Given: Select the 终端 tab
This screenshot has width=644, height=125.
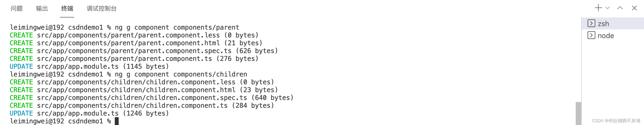Looking at the screenshot, I should pyautogui.click(x=67, y=9).
